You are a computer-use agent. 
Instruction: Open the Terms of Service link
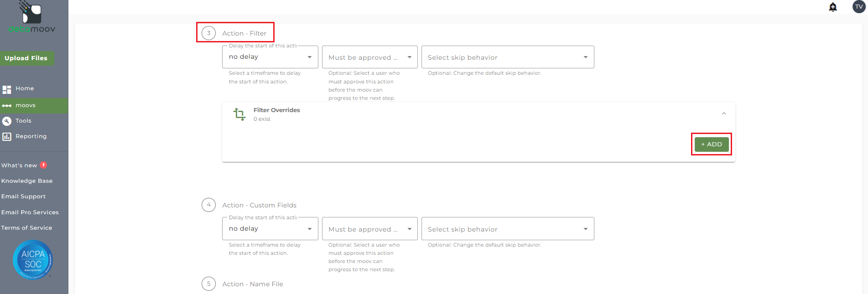(26, 228)
